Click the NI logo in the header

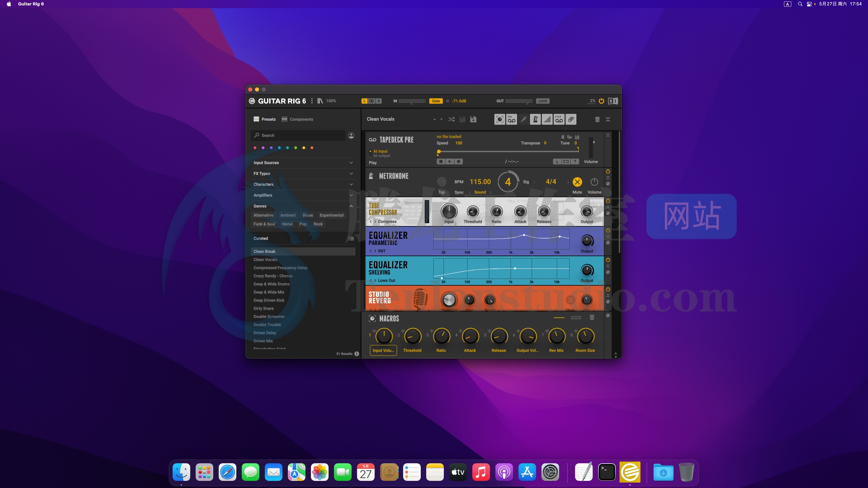(613, 101)
